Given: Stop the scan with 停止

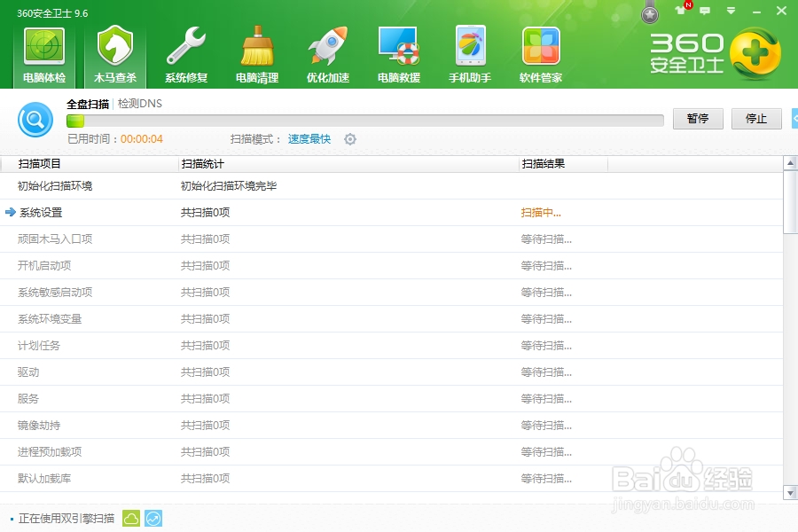Looking at the screenshot, I should [756, 119].
